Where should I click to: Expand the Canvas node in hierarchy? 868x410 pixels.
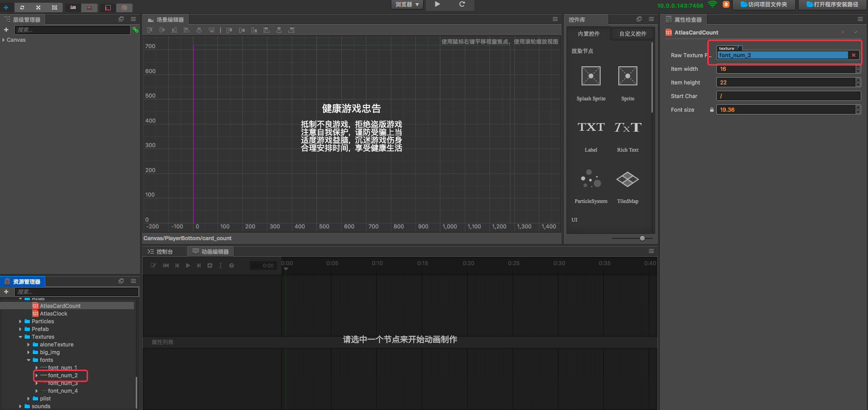point(4,40)
